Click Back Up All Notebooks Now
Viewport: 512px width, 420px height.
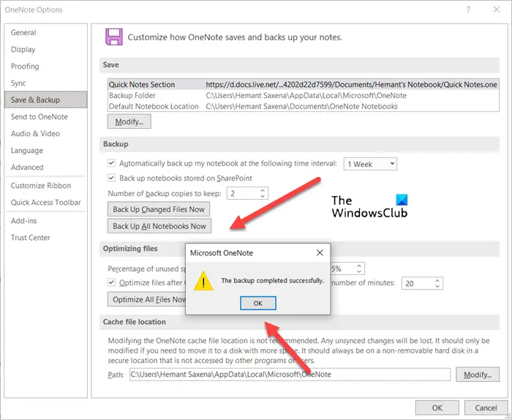(x=159, y=226)
